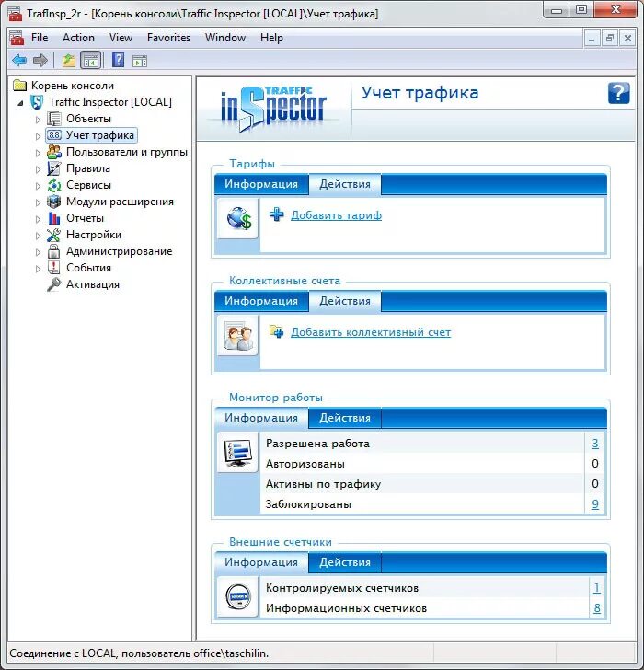The image size is (644, 670).
Task: Toggle Show/Hide Action Pane toolbar icon
Action: (x=140, y=61)
